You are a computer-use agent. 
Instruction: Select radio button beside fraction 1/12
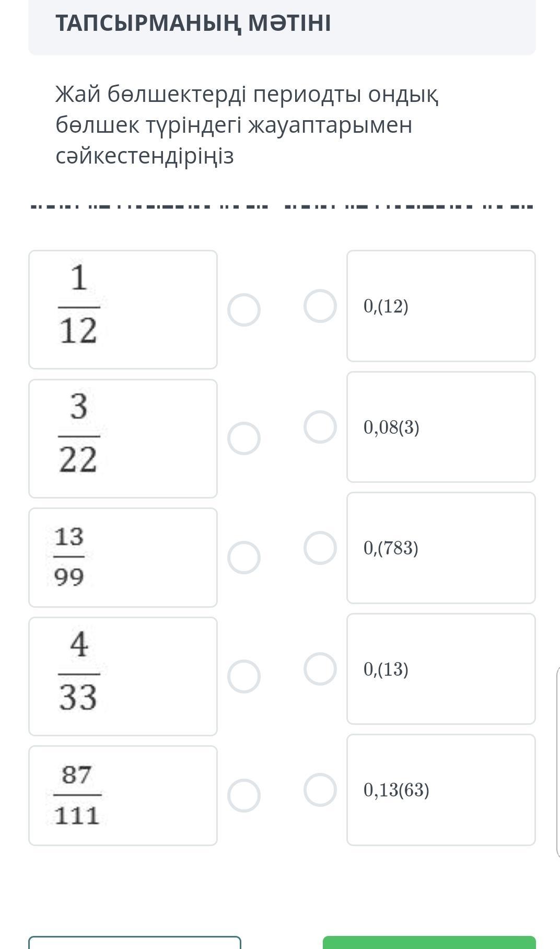pyautogui.click(x=244, y=310)
